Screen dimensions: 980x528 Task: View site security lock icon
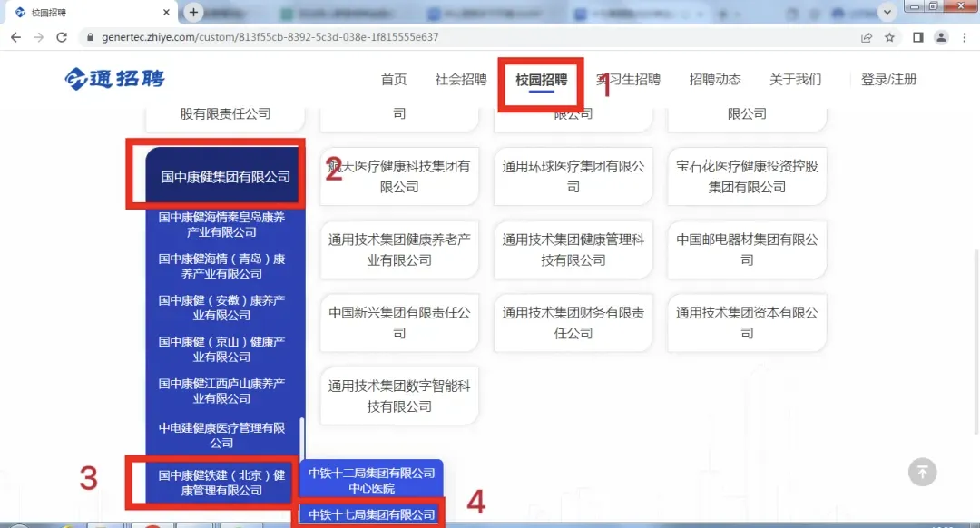(x=90, y=37)
